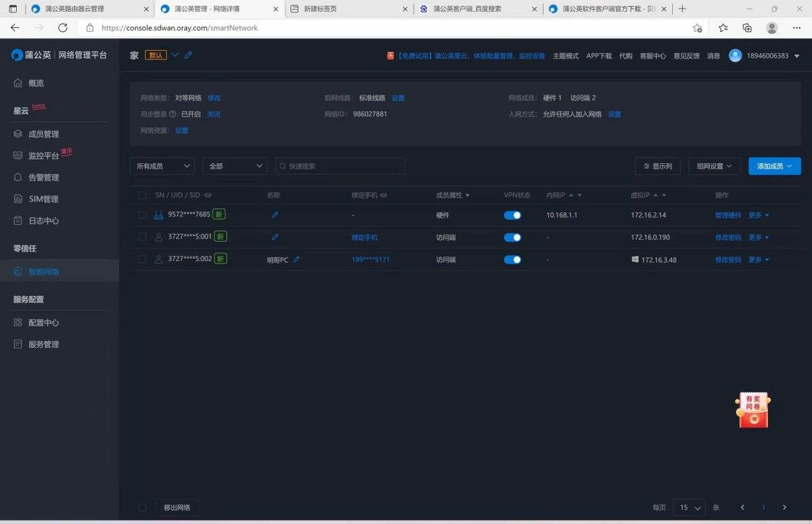Check row 3727****5:002 checkbox

(x=142, y=259)
